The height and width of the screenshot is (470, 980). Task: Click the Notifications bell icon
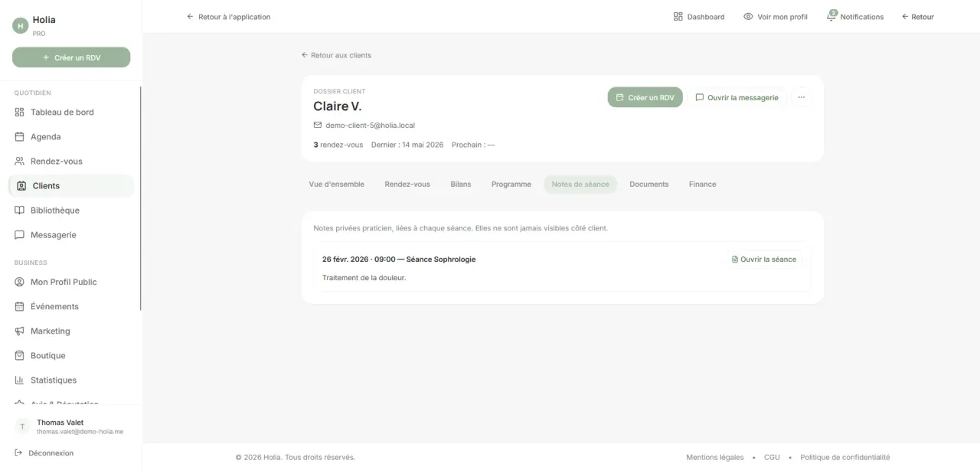pyautogui.click(x=831, y=16)
